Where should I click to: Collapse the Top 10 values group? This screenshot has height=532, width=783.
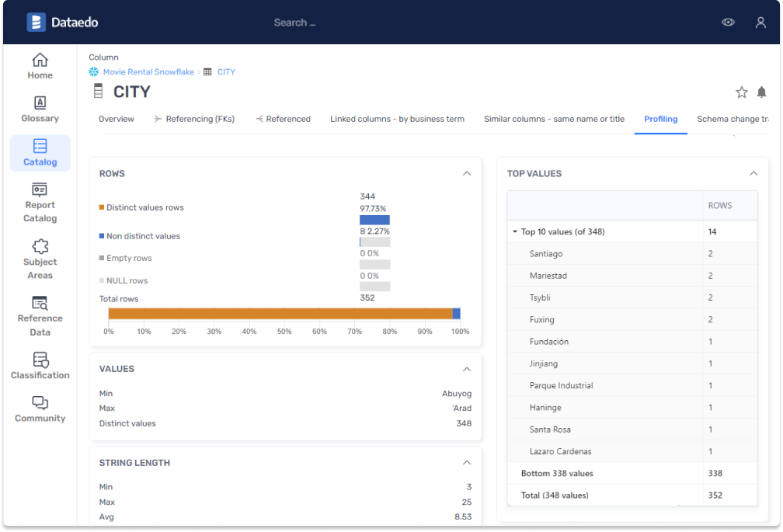(x=515, y=231)
